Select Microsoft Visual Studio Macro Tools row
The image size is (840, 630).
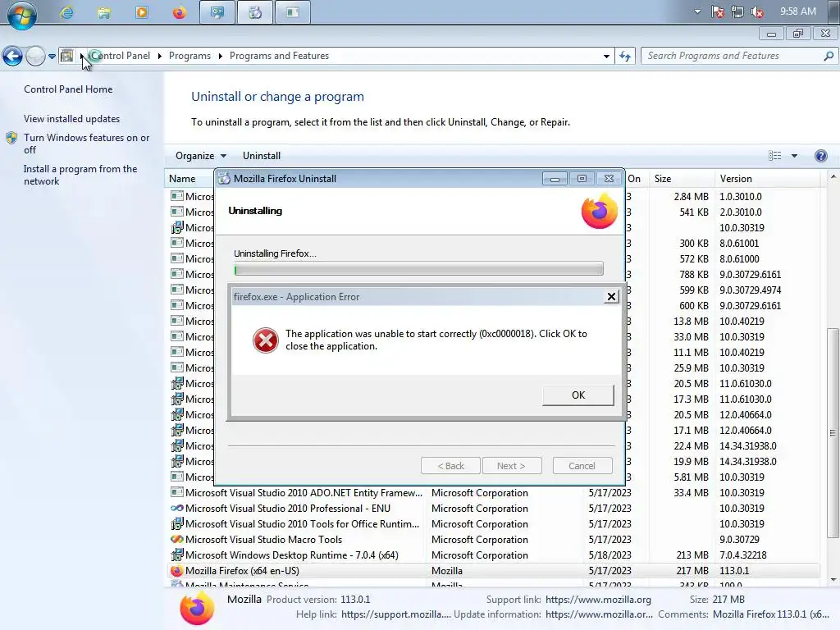[x=494, y=540]
